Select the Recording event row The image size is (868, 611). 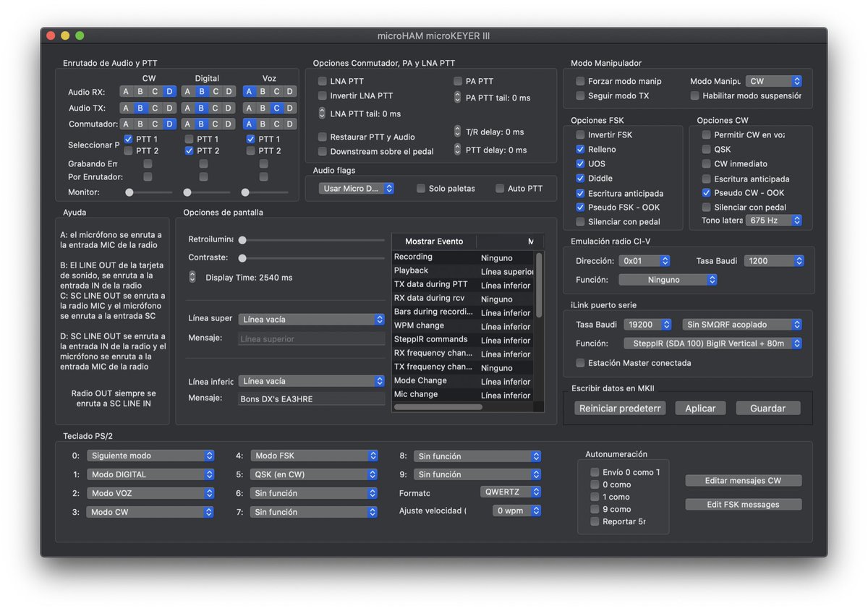tap(463, 257)
